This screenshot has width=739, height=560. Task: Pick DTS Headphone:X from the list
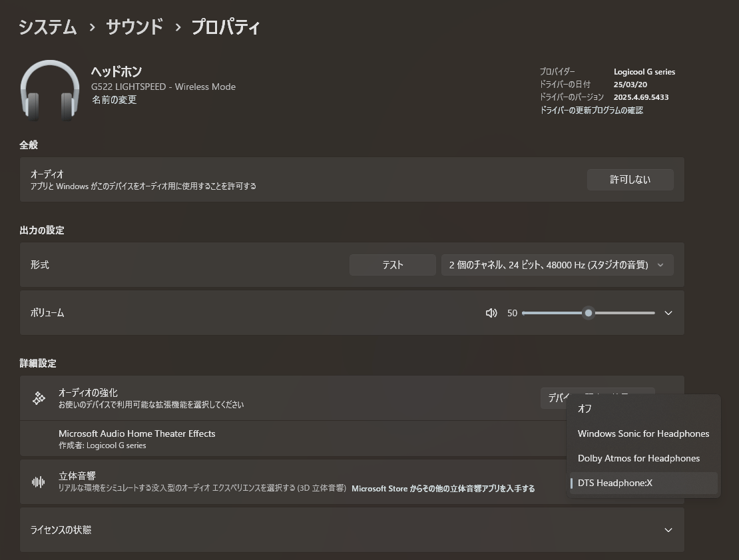pos(615,483)
